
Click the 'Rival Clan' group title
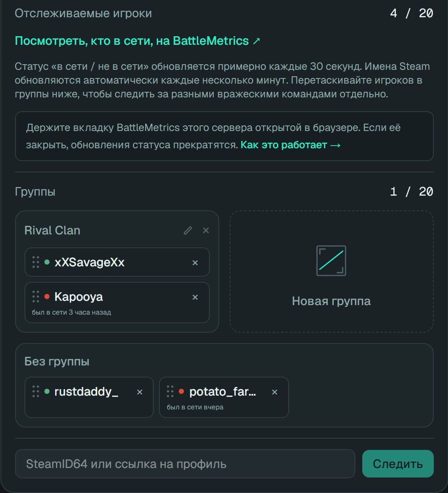point(52,231)
